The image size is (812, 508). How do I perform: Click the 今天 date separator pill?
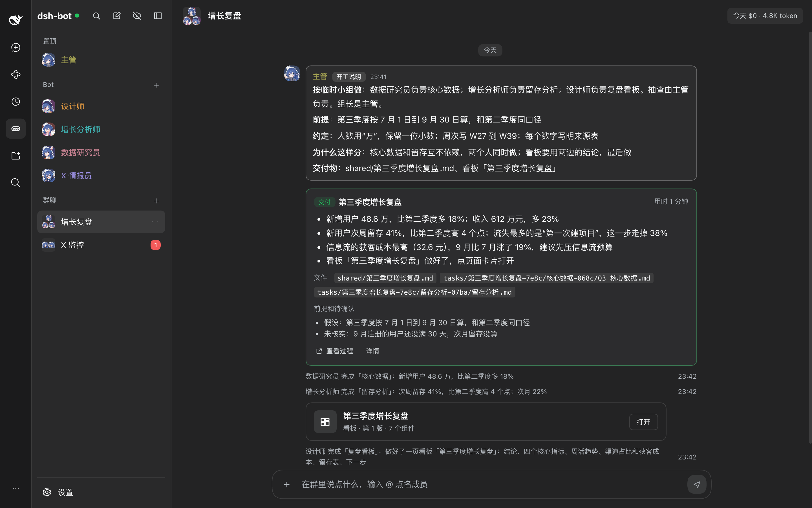coord(490,50)
